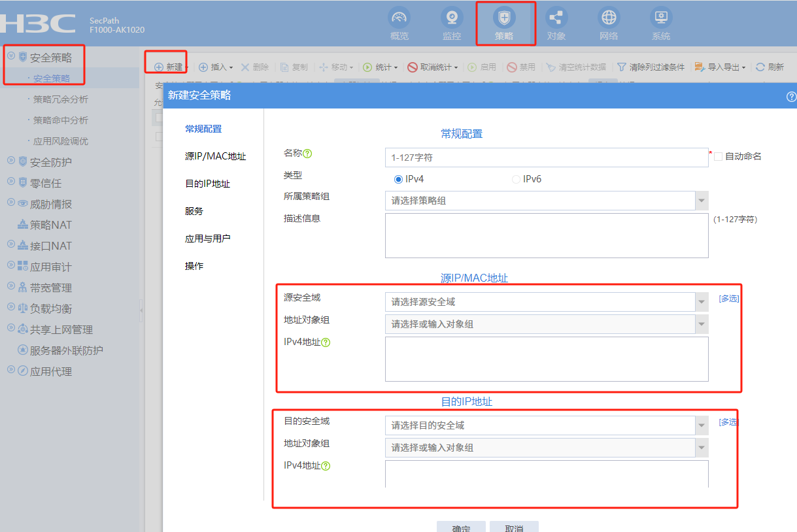Image resolution: width=797 pixels, height=532 pixels.
Task: Click the help icon next to 名称
Action: [x=307, y=154]
